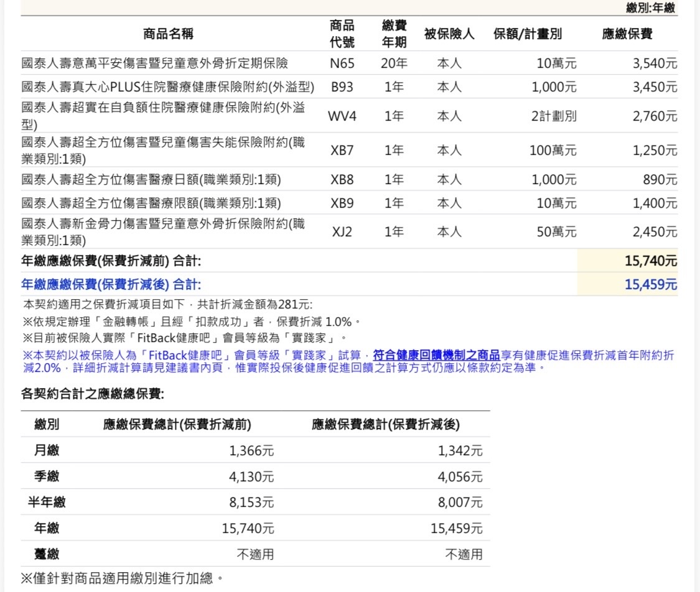Click the WV4 product code
This screenshot has height=592, width=700.
342,116
